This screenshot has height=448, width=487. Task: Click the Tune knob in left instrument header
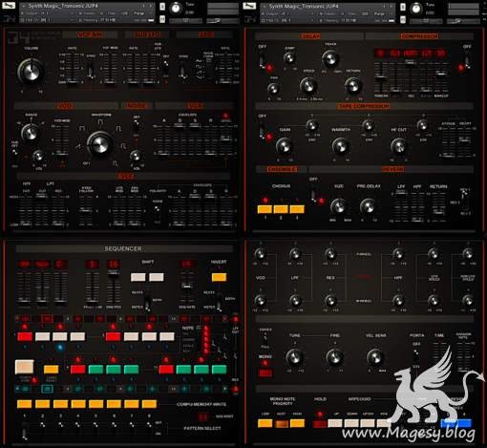click(176, 9)
